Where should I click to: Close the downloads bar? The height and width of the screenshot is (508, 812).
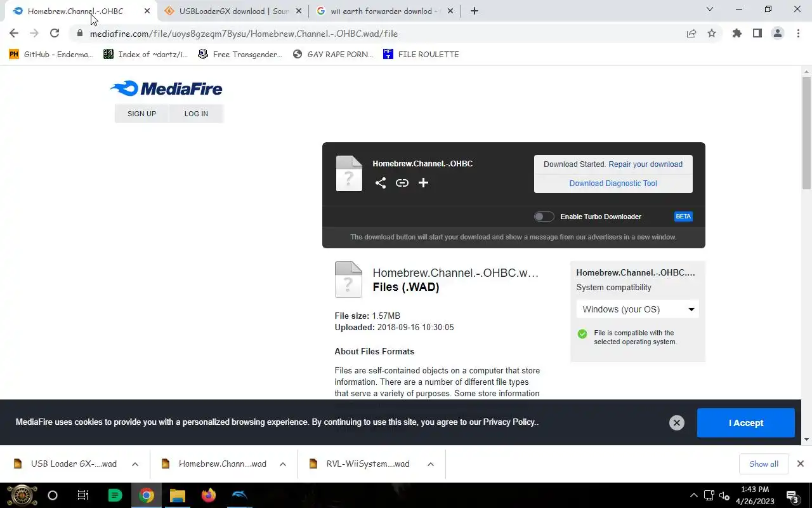click(800, 464)
